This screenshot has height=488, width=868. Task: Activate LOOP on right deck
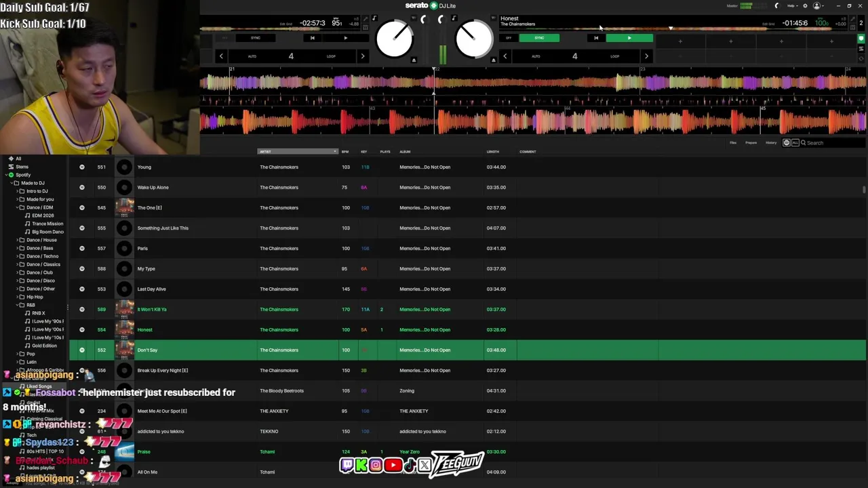click(x=614, y=56)
